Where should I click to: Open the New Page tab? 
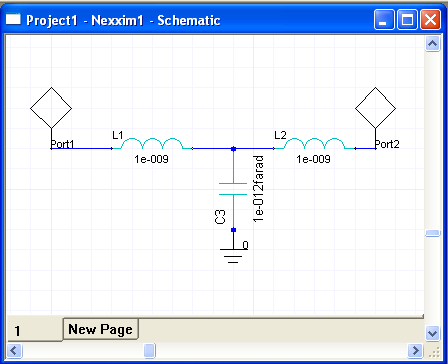pos(101,329)
